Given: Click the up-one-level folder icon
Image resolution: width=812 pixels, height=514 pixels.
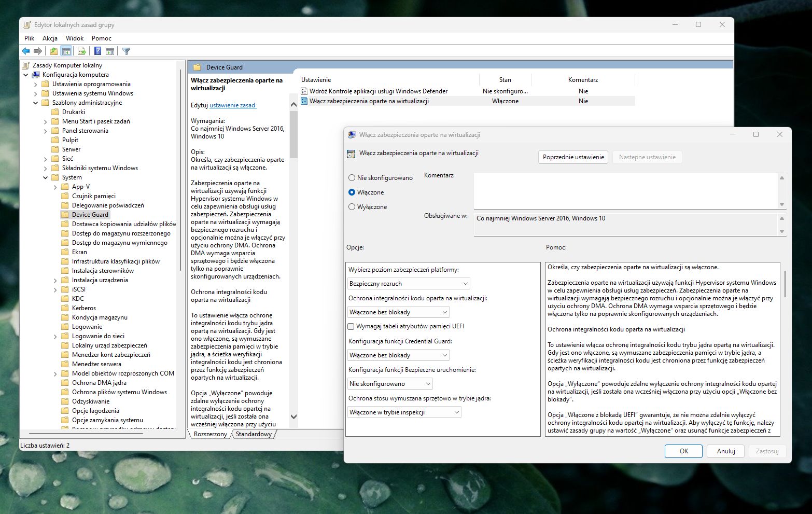Looking at the screenshot, I should (53, 51).
